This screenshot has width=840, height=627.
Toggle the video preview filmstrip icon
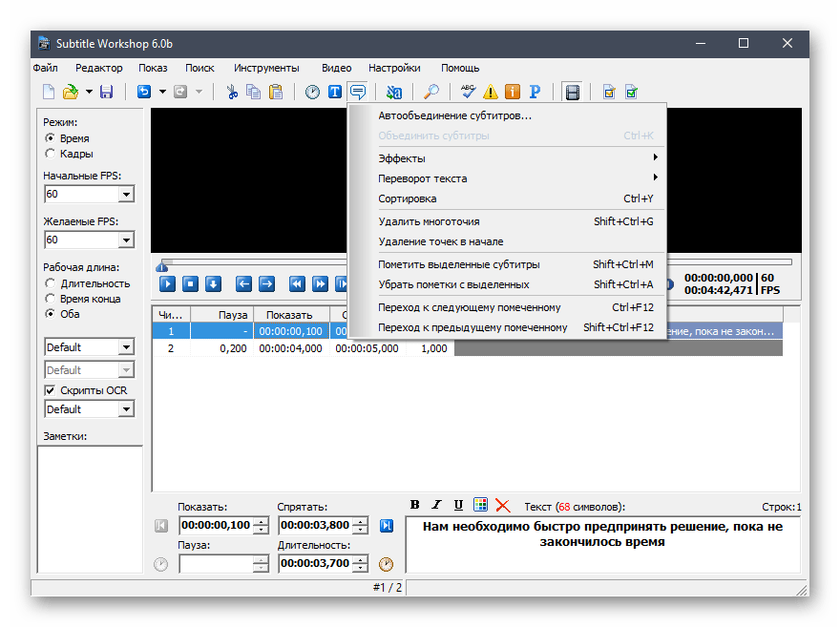pos(573,93)
